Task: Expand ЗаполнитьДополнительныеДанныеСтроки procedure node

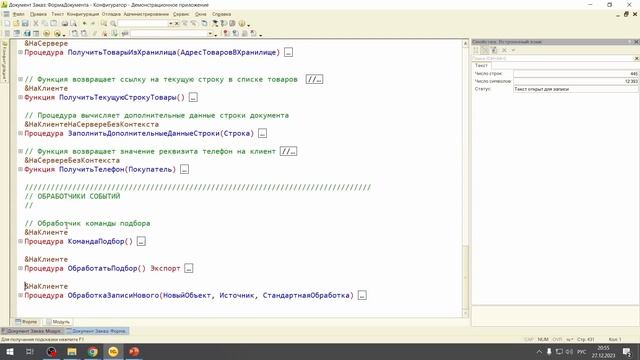Action: pyautogui.click(x=20, y=133)
